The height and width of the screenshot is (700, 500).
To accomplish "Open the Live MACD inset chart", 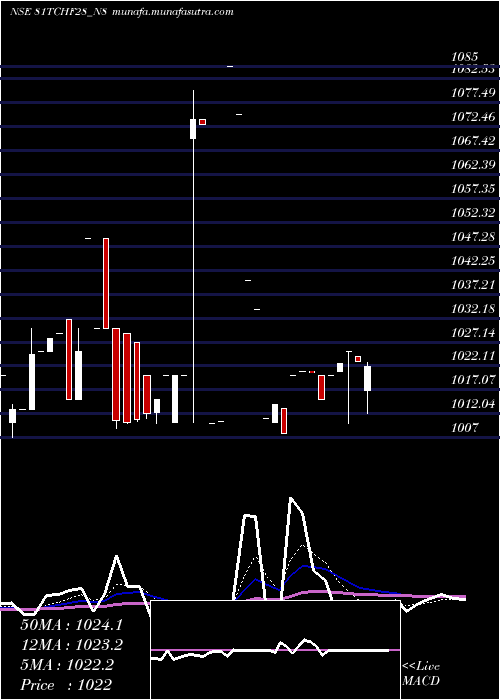I will pyautogui.click(x=275, y=650).
